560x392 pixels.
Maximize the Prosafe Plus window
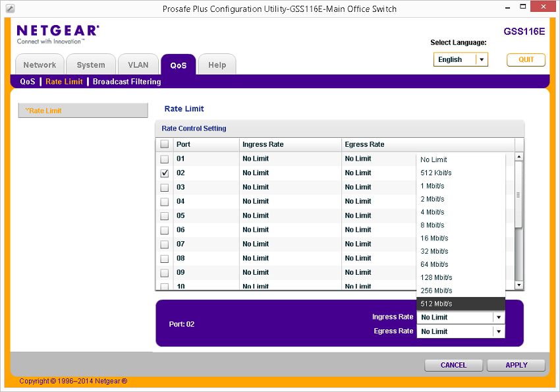(523, 7)
